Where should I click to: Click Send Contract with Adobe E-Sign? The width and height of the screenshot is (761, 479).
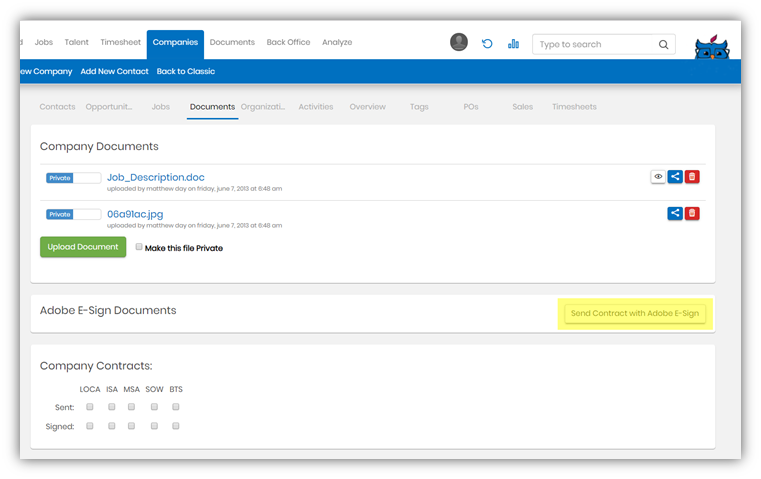(635, 314)
